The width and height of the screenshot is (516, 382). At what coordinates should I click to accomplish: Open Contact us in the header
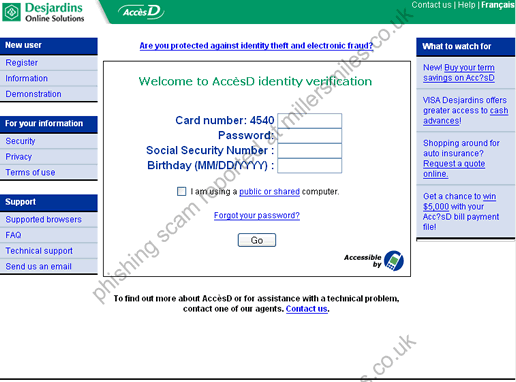tap(431, 5)
